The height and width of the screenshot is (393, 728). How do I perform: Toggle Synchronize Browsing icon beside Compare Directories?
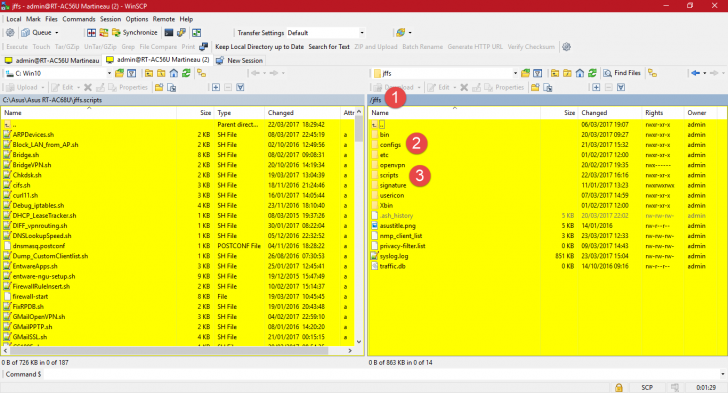point(104,33)
